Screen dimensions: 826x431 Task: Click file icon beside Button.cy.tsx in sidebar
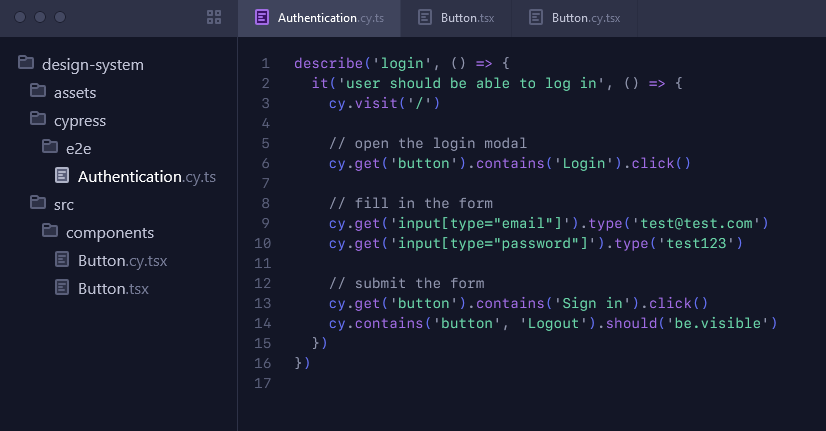tap(62, 259)
